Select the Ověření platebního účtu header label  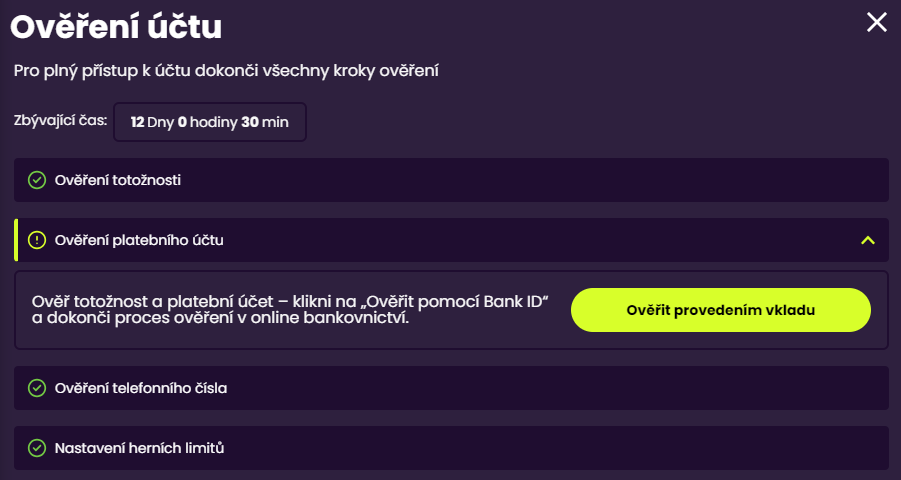point(139,240)
